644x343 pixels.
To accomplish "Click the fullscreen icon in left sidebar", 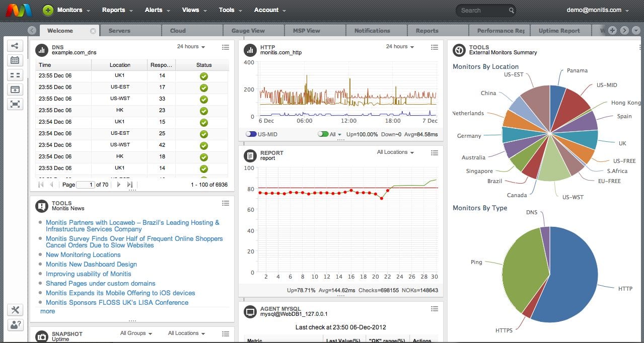I will tap(15, 104).
